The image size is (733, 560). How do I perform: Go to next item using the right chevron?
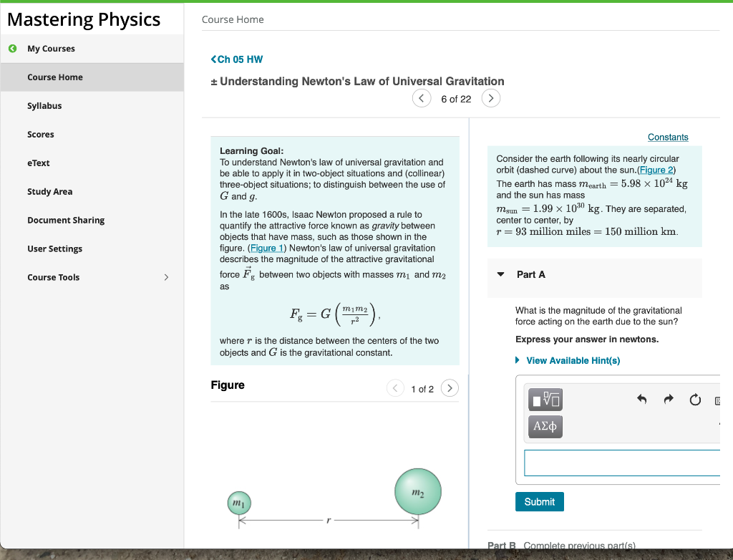click(491, 98)
